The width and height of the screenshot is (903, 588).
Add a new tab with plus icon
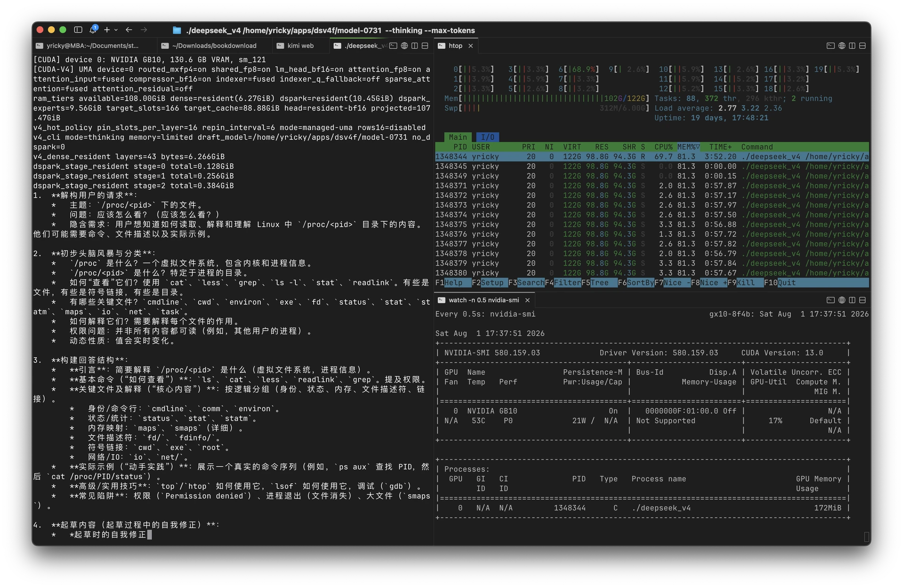pyautogui.click(x=107, y=30)
